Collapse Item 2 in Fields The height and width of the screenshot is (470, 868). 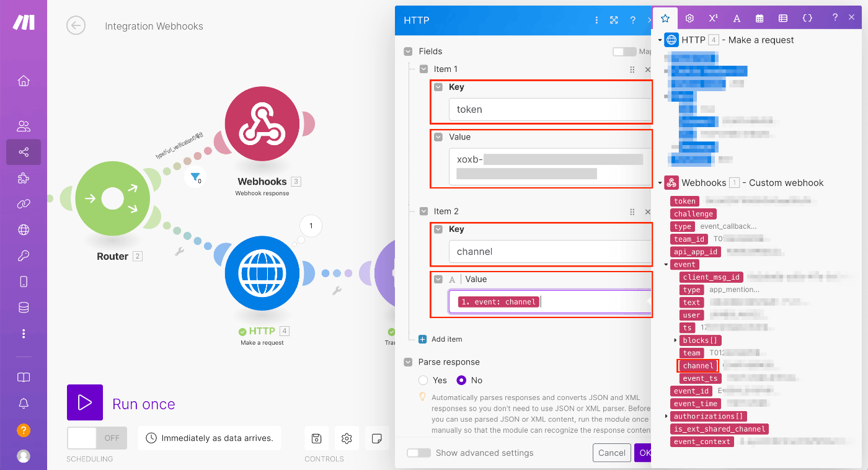point(423,211)
